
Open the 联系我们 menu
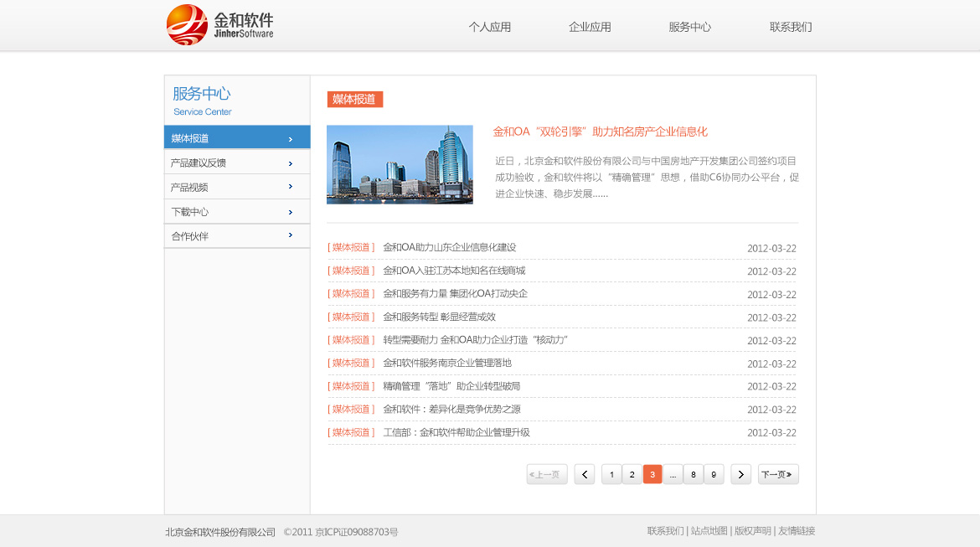(x=791, y=27)
